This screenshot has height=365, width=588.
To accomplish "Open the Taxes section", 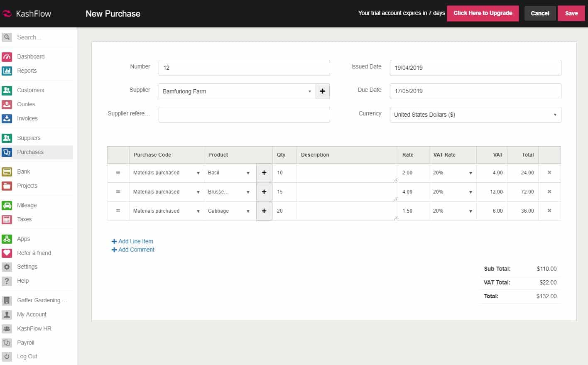I will (24, 219).
